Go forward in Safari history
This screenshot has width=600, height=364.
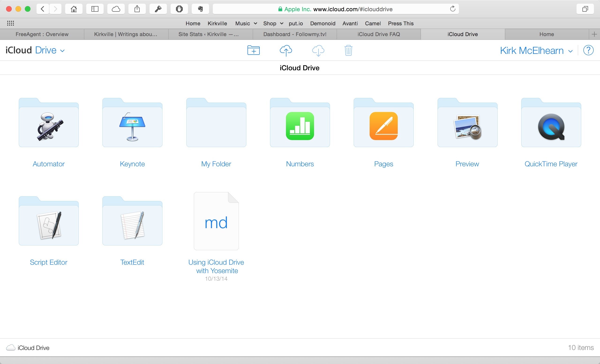click(55, 9)
